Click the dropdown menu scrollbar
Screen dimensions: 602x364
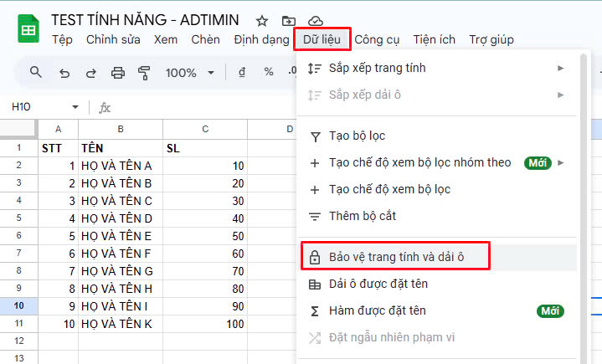pyautogui.click(x=584, y=208)
